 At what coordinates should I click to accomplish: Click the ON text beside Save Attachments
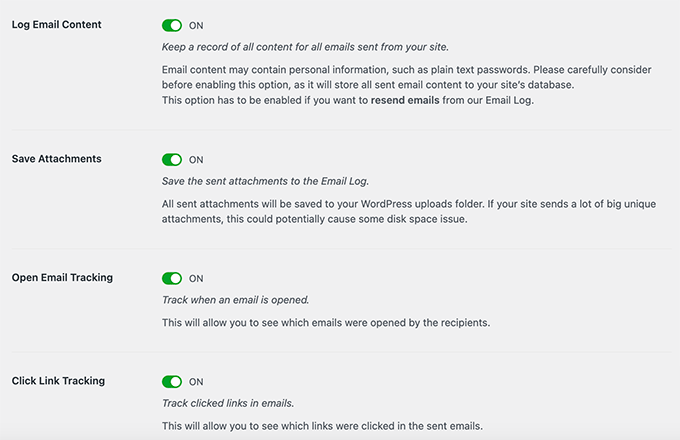pos(196,159)
